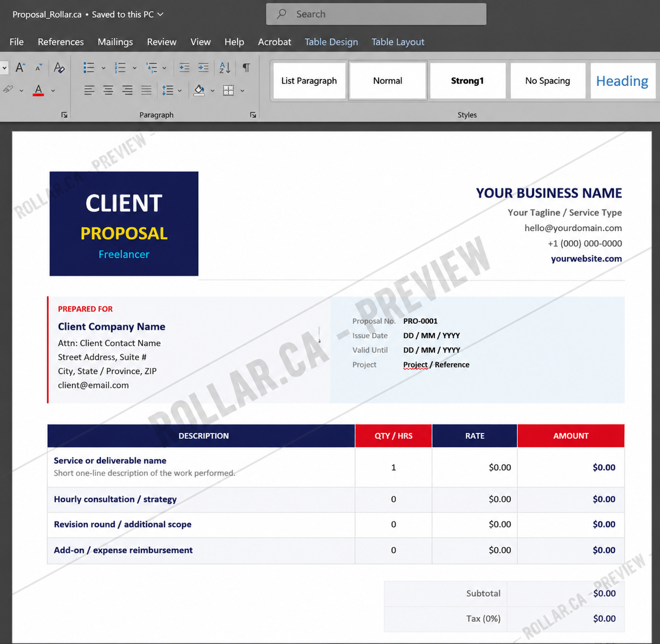The height and width of the screenshot is (644, 660).
Task: Align text right
Action: 127,90
